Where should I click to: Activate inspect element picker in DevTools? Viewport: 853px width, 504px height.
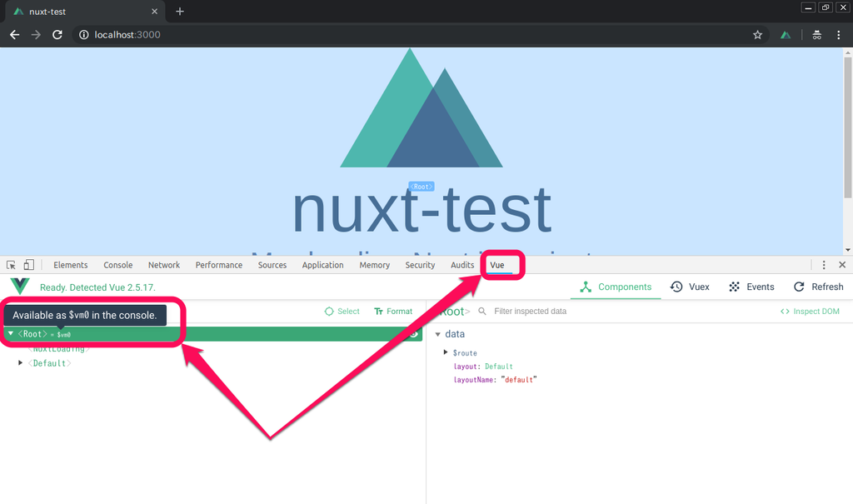11,265
